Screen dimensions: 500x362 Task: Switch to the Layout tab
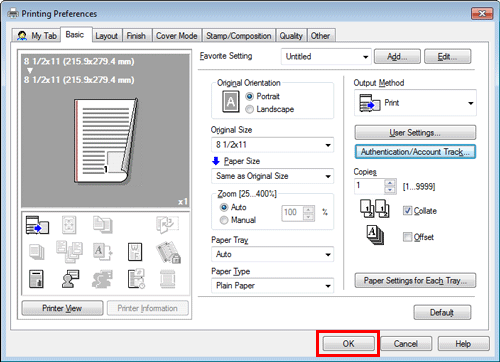click(107, 36)
